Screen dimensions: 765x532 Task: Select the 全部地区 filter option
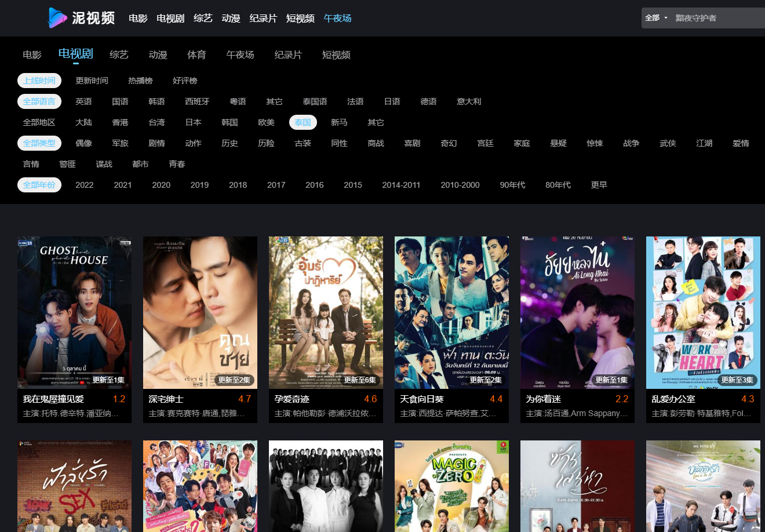coord(39,122)
